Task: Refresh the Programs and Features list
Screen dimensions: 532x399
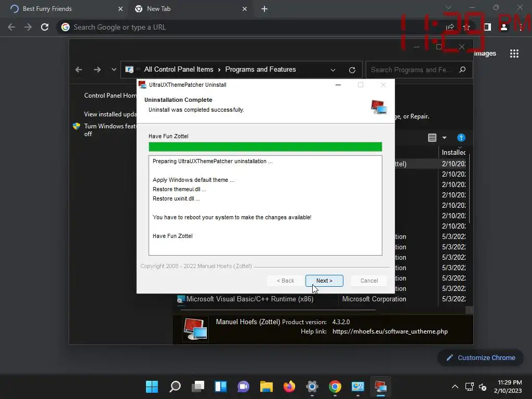Action: tap(352, 70)
